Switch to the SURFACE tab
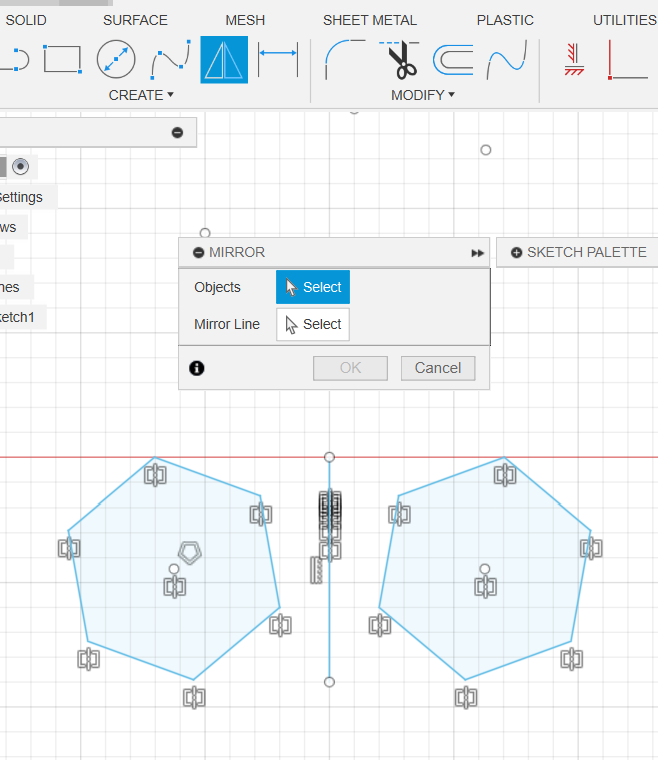658x760 pixels. pos(135,20)
